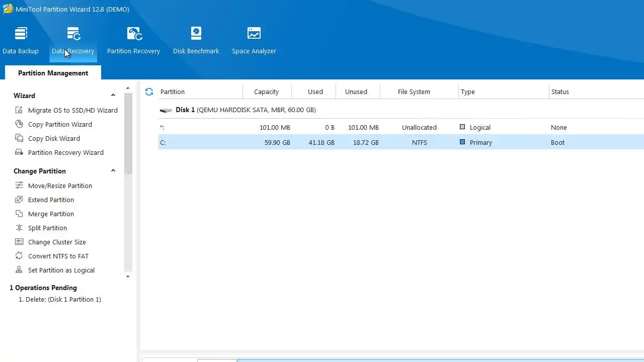Click the 'NTFS' file system cell
Screen dimensions: 644x362
click(419, 143)
